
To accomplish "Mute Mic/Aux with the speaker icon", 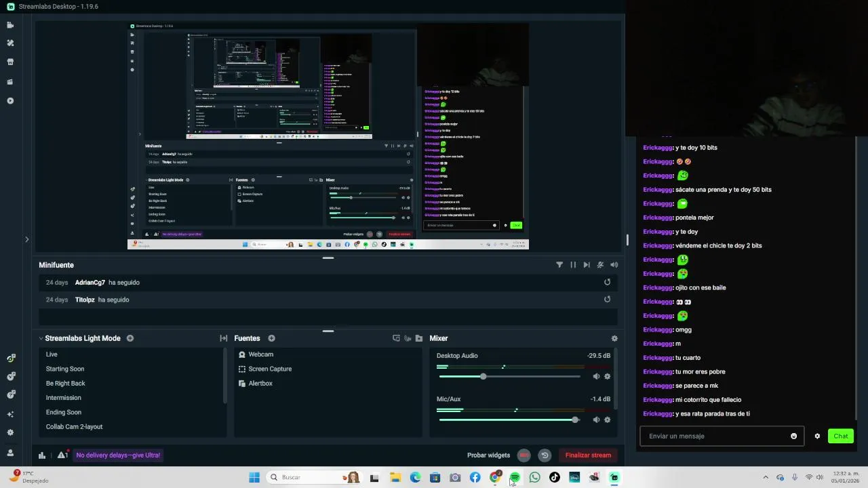I will coord(596,420).
